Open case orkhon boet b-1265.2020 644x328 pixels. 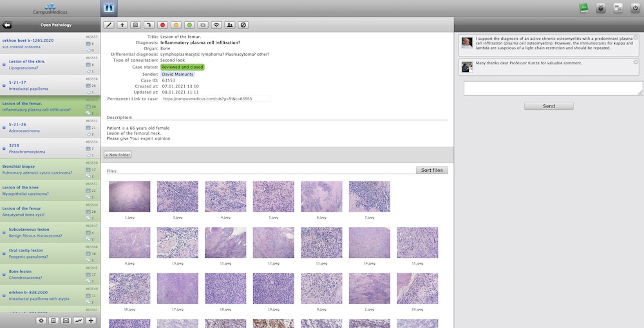pos(50,43)
